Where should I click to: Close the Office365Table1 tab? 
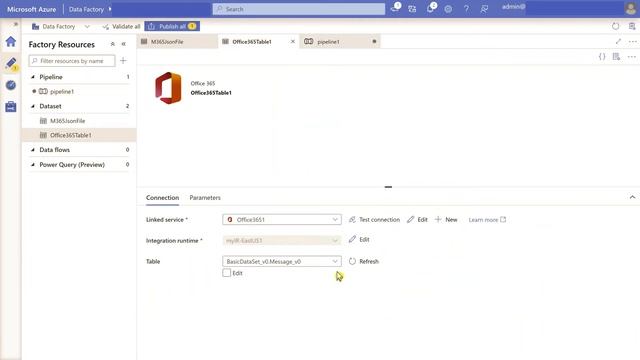click(293, 42)
